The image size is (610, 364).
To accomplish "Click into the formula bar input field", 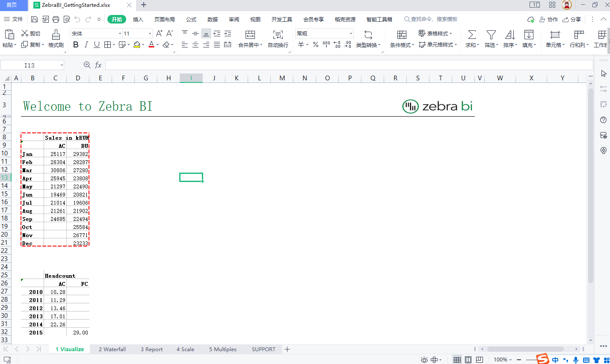I will click(x=349, y=65).
